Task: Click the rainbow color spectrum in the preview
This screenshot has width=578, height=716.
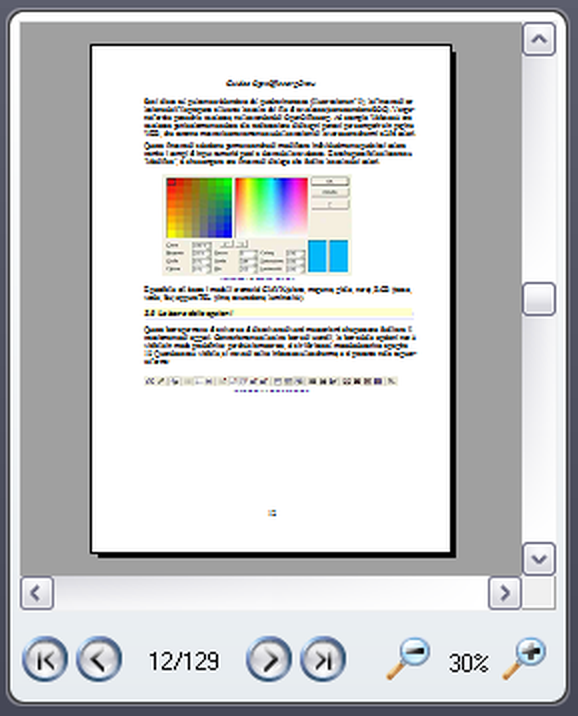Action: (x=271, y=208)
